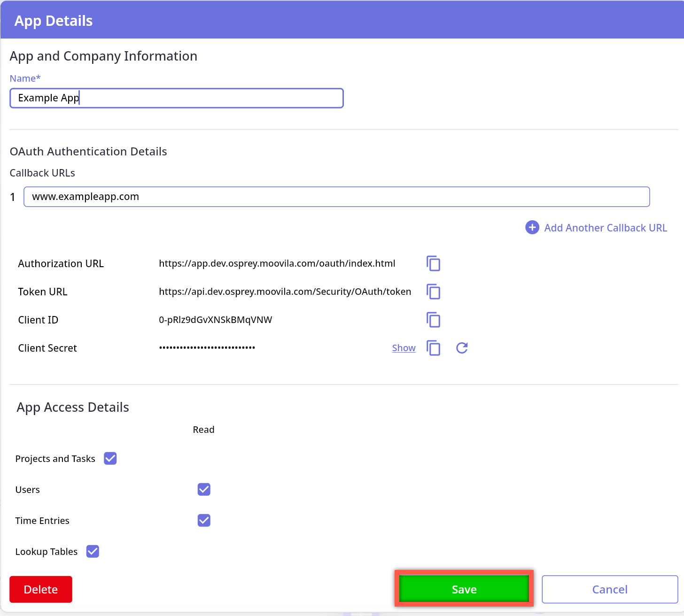The image size is (684, 616).
Task: Click Add Another Callback URL link
Action: tap(605, 228)
